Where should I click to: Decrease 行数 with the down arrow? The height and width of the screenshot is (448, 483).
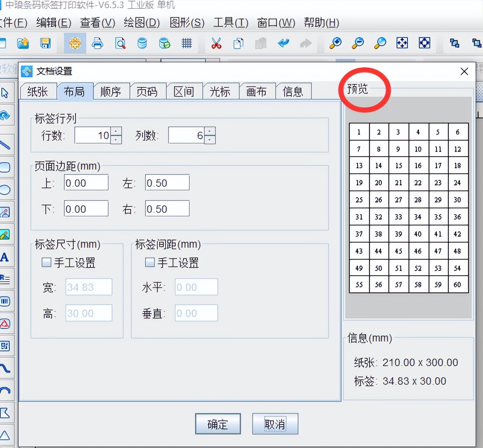[x=116, y=140]
